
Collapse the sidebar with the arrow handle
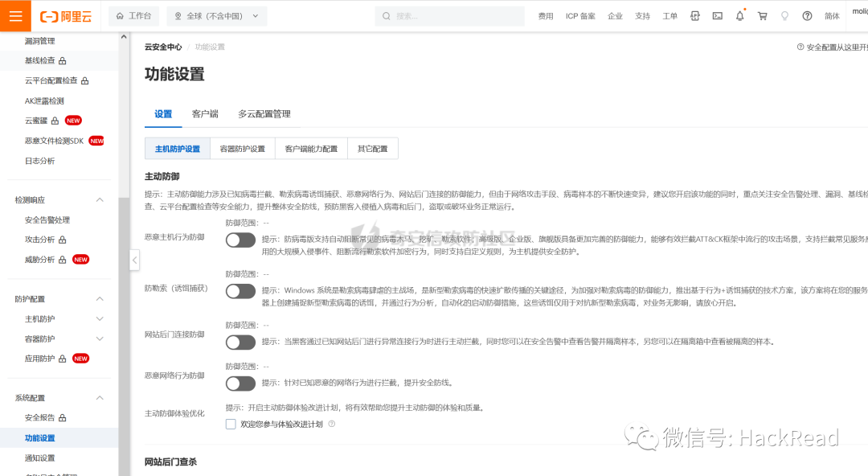pos(134,260)
